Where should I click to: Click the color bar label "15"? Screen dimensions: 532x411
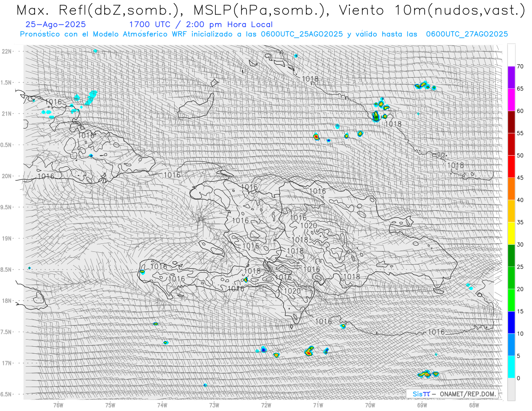click(x=520, y=311)
